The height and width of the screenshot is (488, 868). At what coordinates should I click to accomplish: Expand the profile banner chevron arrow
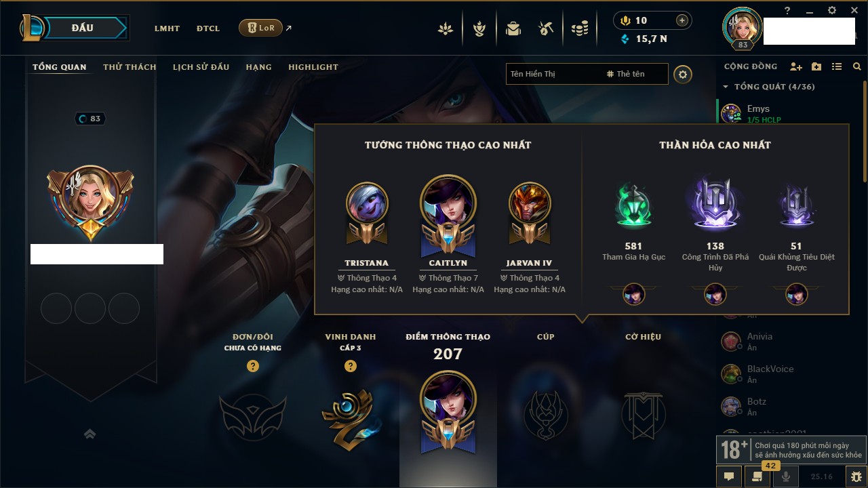tap(90, 434)
